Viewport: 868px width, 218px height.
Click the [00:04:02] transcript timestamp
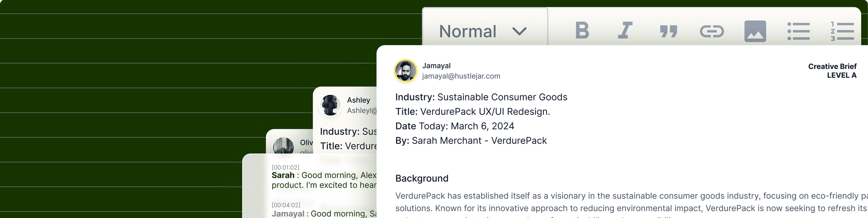click(x=286, y=205)
